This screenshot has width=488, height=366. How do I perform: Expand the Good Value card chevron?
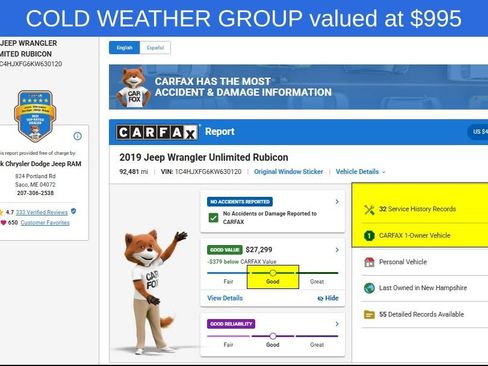[x=337, y=250]
